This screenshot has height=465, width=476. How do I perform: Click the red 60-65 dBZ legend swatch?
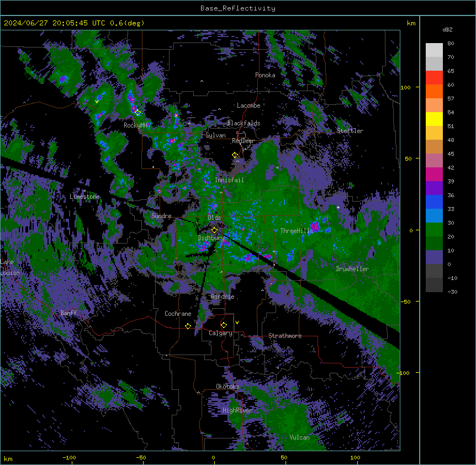[x=434, y=78]
